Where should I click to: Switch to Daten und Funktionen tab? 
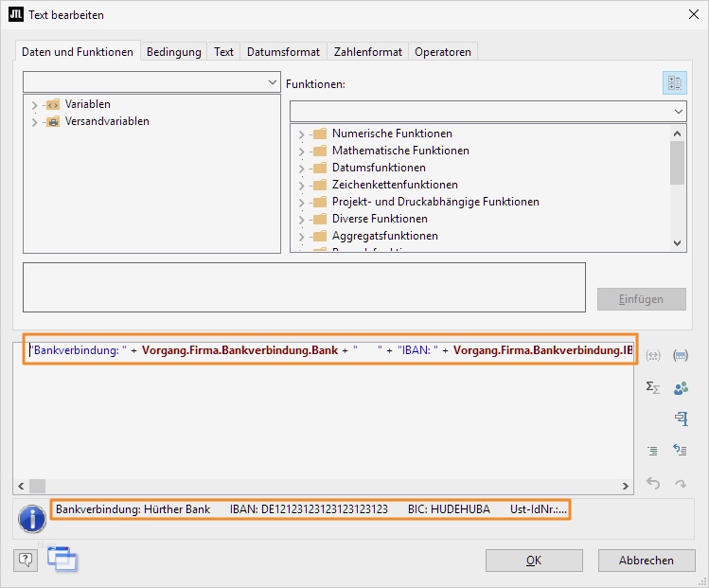pyautogui.click(x=78, y=51)
